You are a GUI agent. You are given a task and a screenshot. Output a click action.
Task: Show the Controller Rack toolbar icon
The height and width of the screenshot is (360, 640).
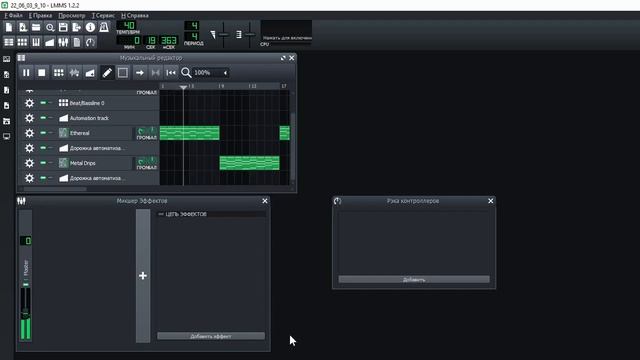point(90,42)
